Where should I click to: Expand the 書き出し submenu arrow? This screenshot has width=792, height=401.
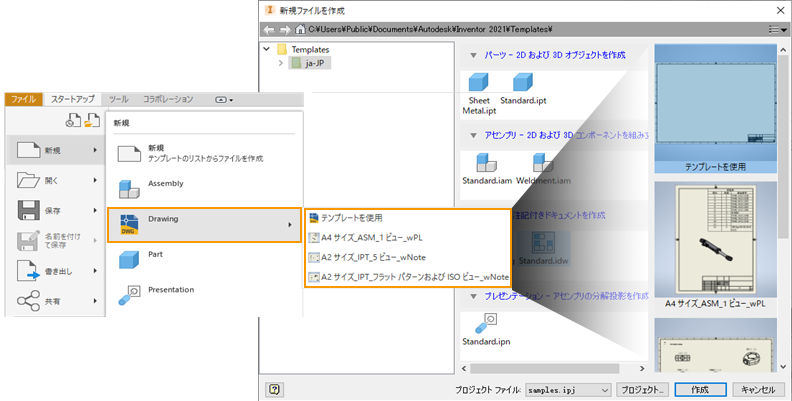pos(95,271)
